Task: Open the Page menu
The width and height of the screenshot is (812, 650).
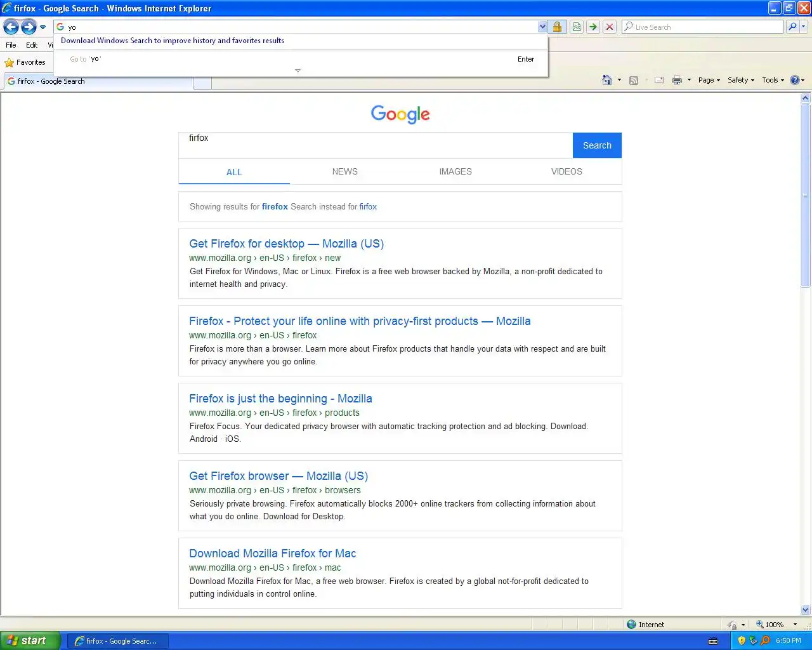Action: tap(709, 80)
